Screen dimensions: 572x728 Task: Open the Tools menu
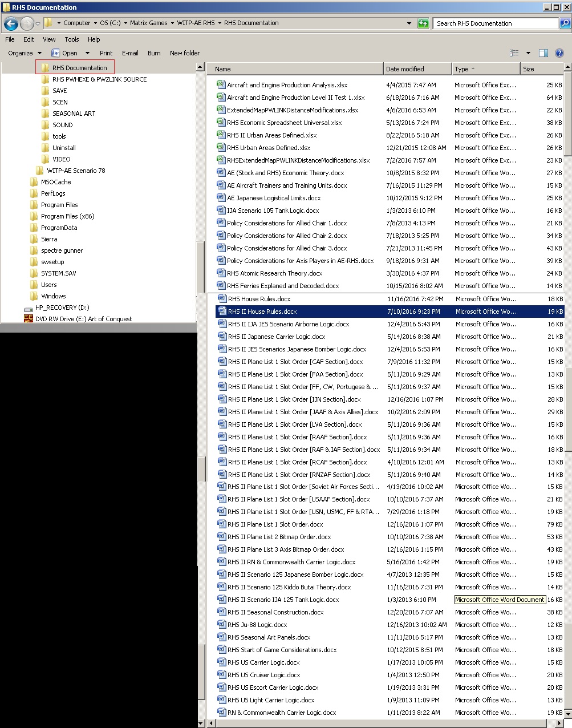point(72,39)
